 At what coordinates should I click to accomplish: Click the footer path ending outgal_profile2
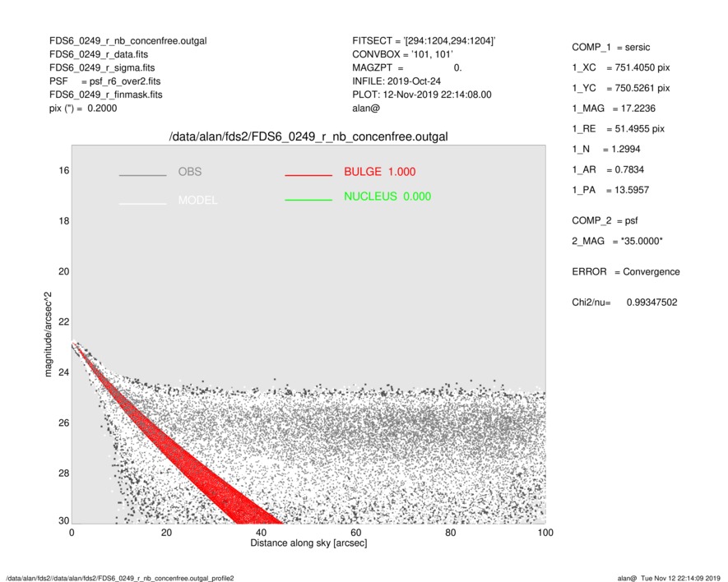coord(120,578)
